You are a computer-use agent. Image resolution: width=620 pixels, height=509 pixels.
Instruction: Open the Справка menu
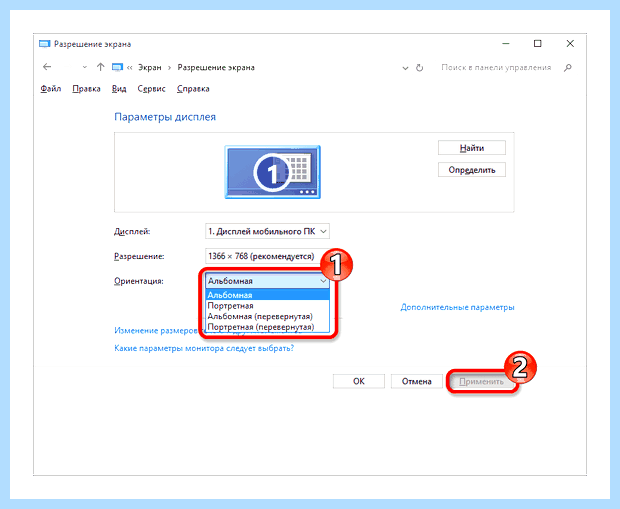(x=193, y=89)
